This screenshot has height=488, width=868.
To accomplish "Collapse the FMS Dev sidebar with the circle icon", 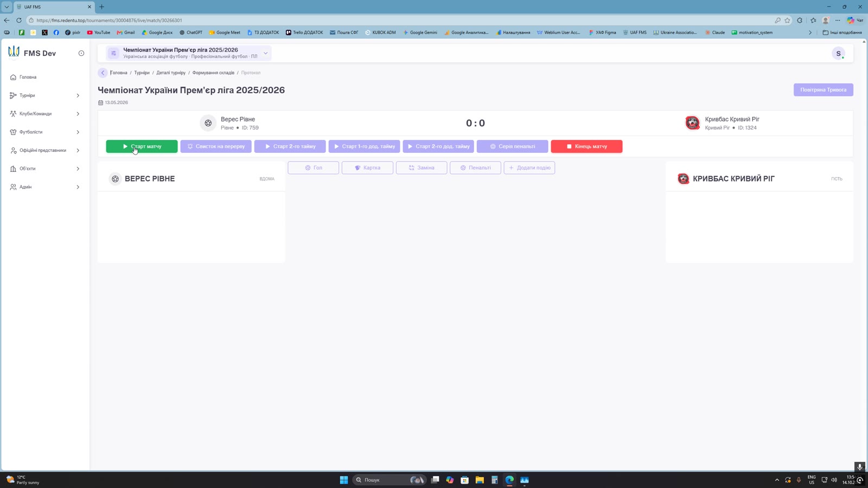I will (81, 53).
